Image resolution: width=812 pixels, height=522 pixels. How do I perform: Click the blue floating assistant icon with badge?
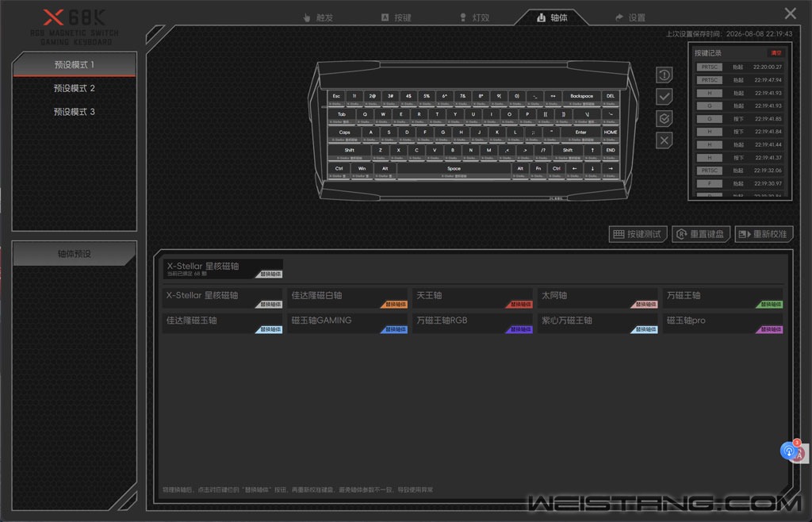[x=789, y=451]
